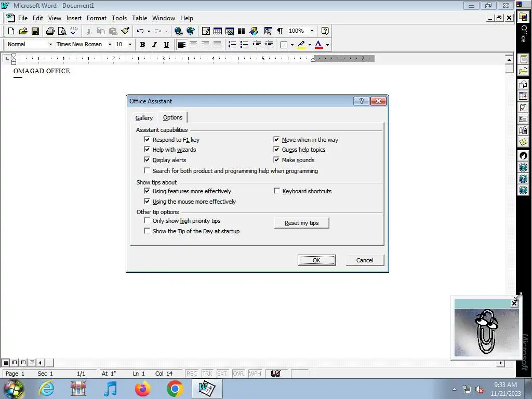Undo the last action
The image size is (532, 399).
pyautogui.click(x=140, y=31)
